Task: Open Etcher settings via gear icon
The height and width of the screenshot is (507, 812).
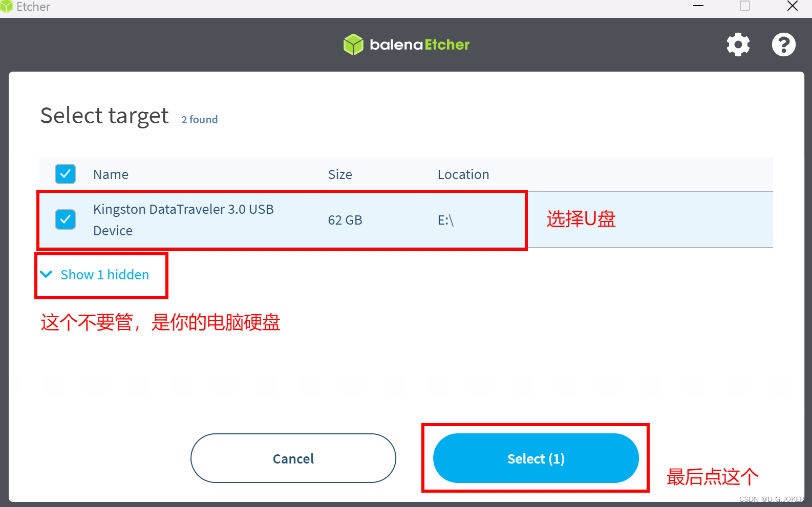Action: point(738,45)
